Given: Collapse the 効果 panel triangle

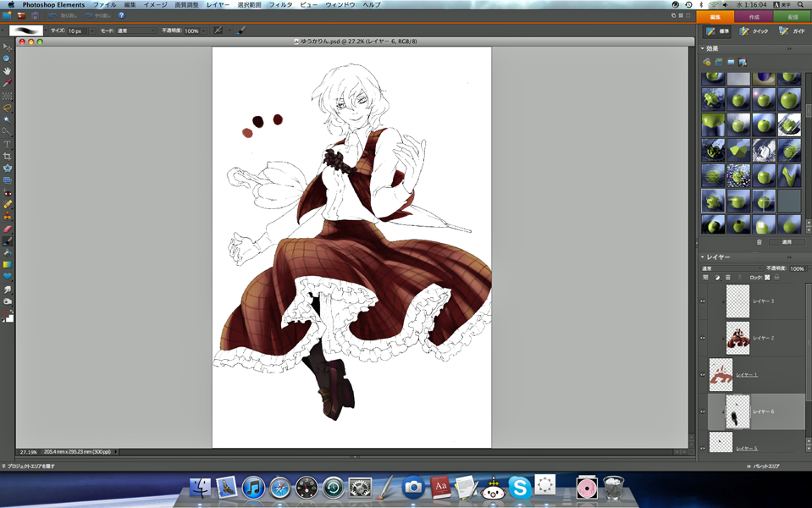Looking at the screenshot, I should [703, 48].
